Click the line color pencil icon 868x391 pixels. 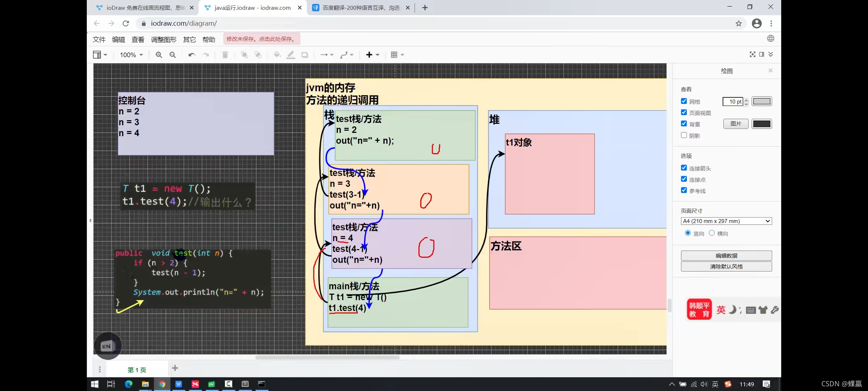point(290,55)
